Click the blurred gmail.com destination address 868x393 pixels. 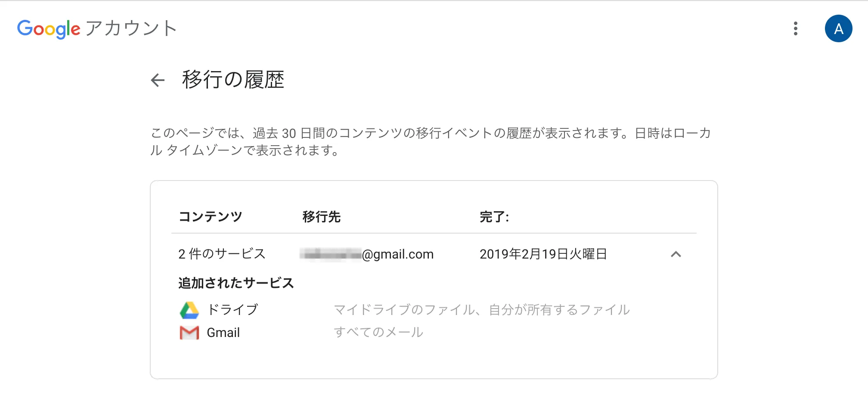pos(367,254)
